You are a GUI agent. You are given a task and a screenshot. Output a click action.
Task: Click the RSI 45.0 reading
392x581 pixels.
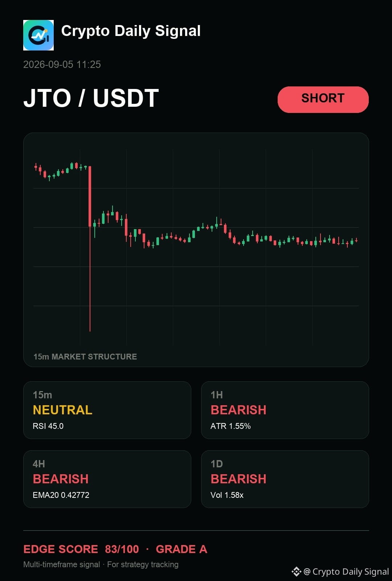click(48, 426)
